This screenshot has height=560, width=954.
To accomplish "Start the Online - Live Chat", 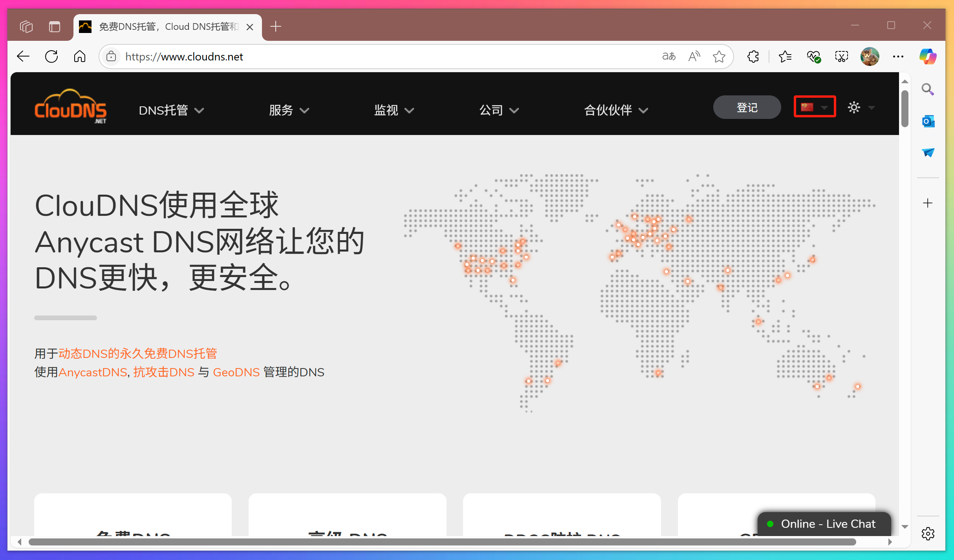I will [824, 524].
